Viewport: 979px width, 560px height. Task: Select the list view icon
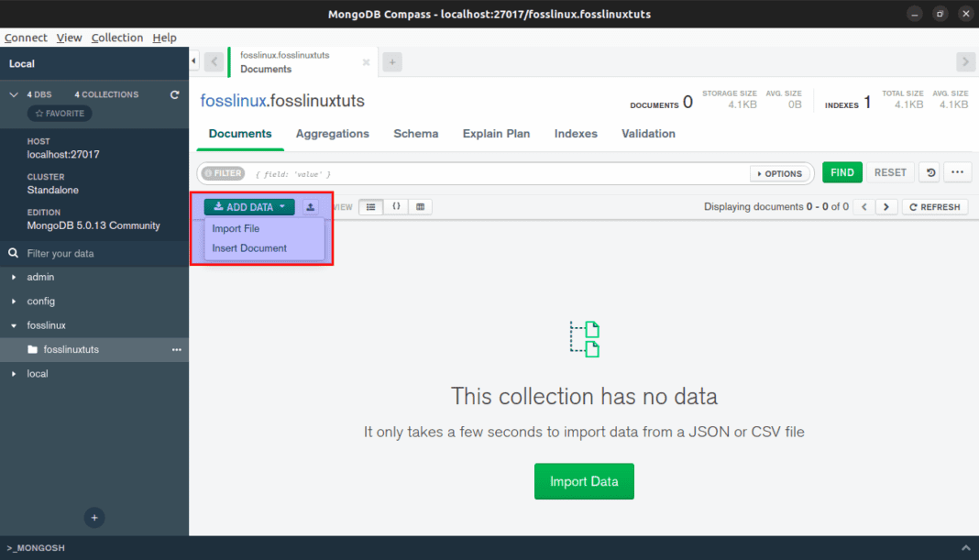point(370,206)
